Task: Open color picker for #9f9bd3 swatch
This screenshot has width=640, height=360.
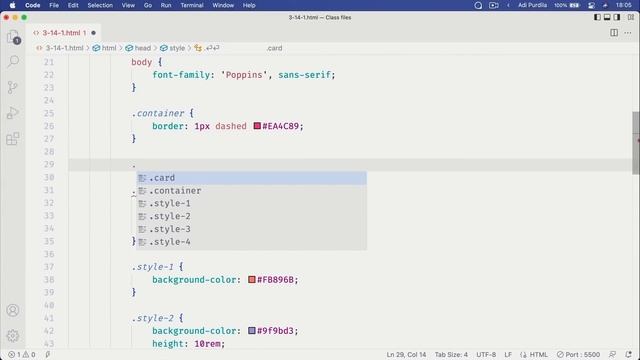Action: pos(251,331)
